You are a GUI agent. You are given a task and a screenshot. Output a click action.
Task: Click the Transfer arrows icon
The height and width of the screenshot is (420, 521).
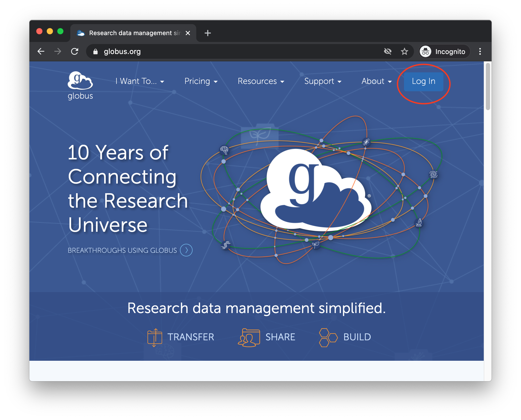point(155,337)
